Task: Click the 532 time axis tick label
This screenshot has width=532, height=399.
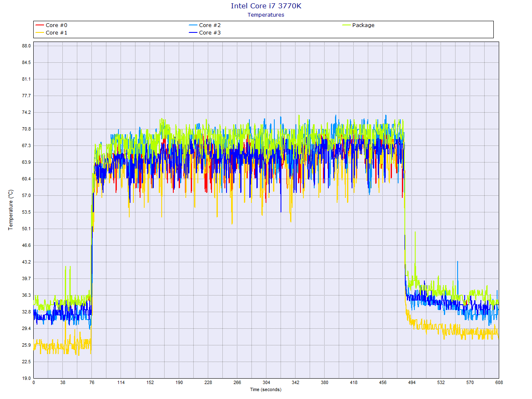Action: (x=441, y=383)
